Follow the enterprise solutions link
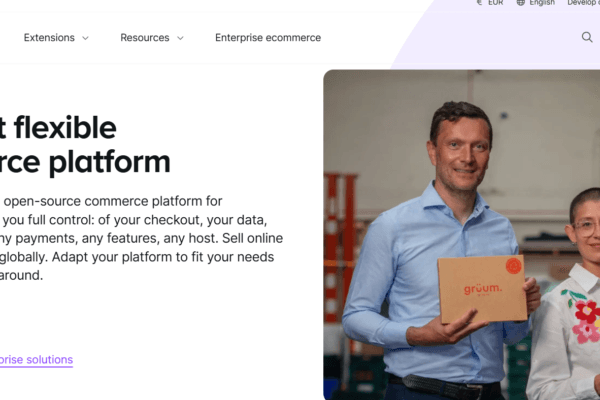Image resolution: width=600 pixels, height=400 pixels. pos(36,359)
